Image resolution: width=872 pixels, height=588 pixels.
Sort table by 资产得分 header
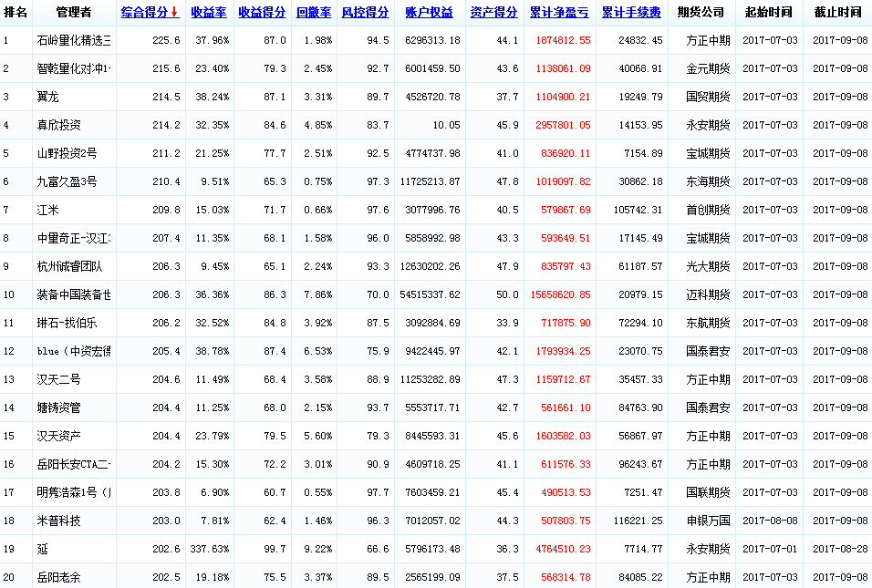click(x=493, y=12)
